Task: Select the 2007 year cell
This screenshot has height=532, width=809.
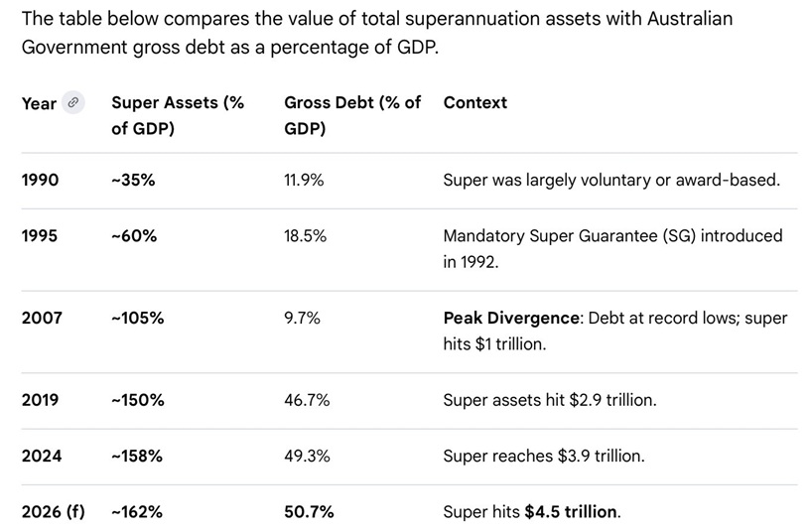Action: point(42,318)
